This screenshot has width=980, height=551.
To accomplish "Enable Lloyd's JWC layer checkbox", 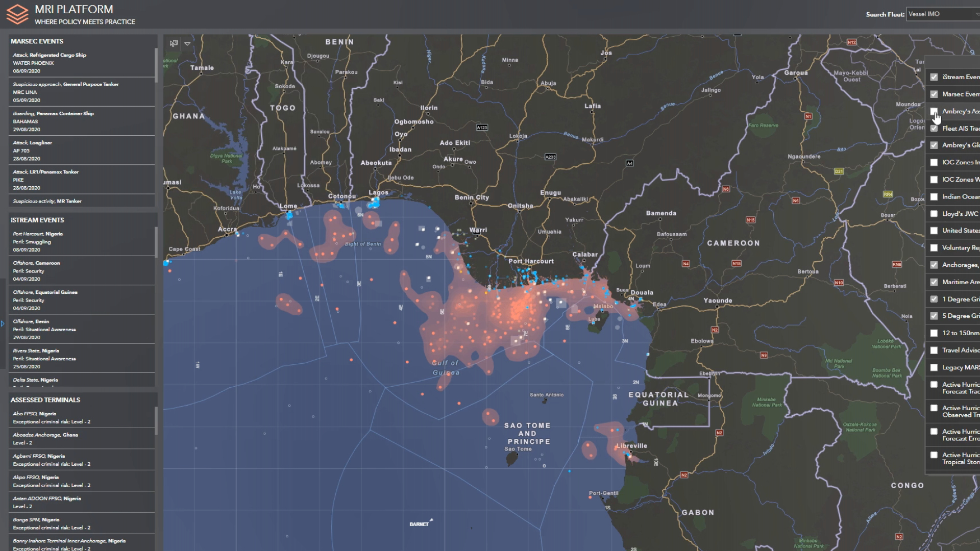I will pos(934,214).
